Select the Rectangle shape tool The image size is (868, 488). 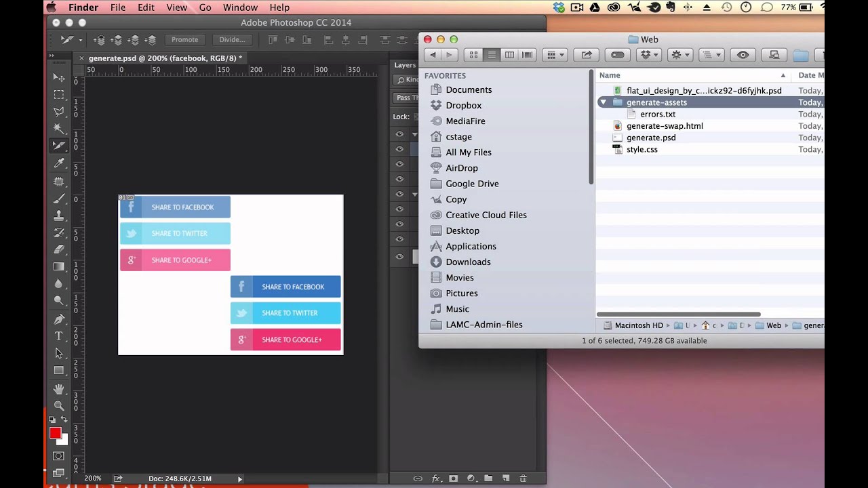59,370
